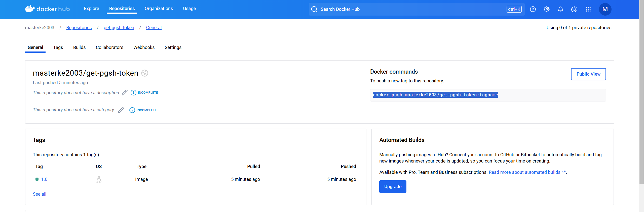Click the Pulled column header

tap(254, 167)
